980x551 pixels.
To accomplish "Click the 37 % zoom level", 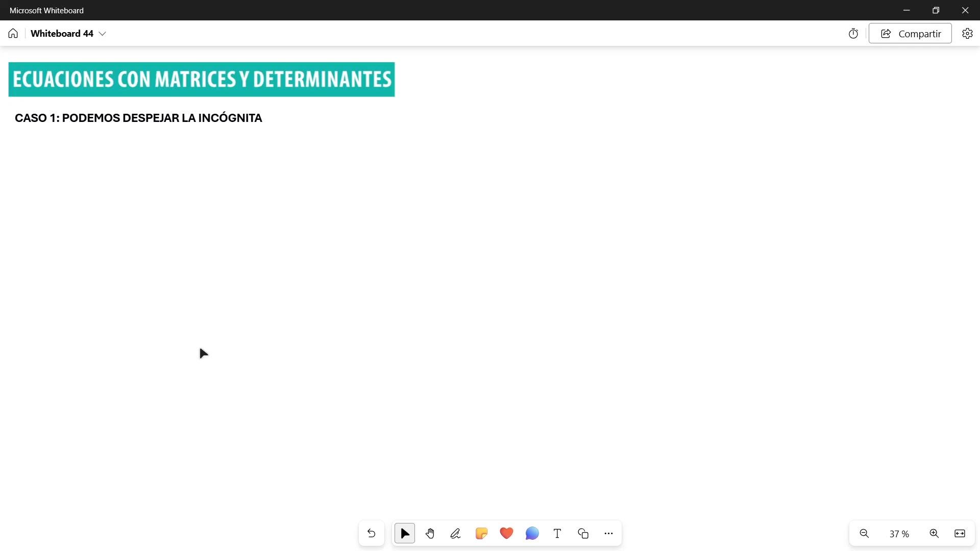I will 899,534.
